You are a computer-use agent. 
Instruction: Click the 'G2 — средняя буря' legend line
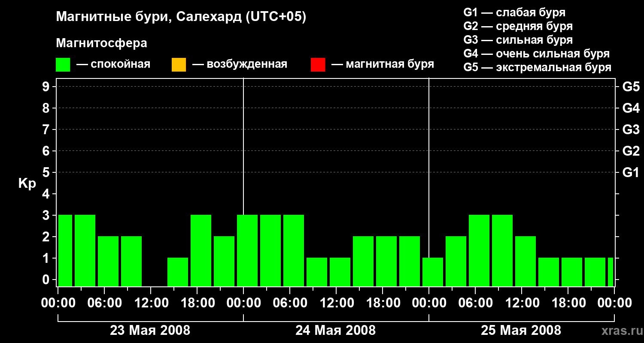518,26
